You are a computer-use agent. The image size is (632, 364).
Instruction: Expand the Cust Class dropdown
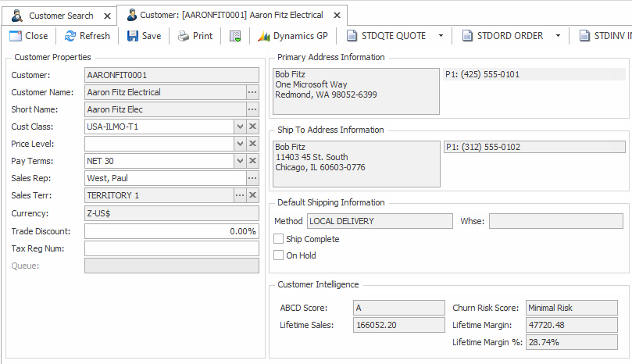point(239,127)
